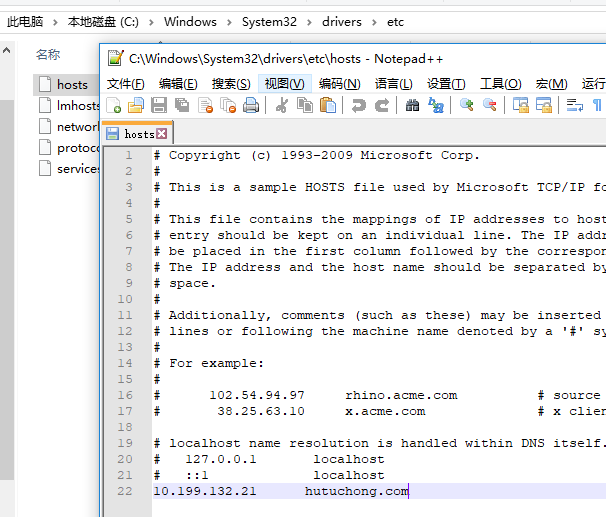606x517 pixels.
Task: Click line number 1 in margin
Action: point(129,155)
